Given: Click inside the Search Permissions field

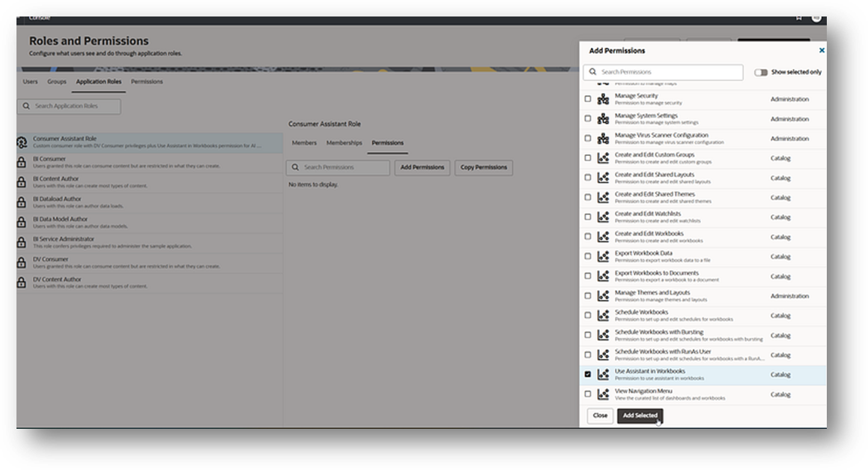Looking at the screenshot, I should pos(663,71).
